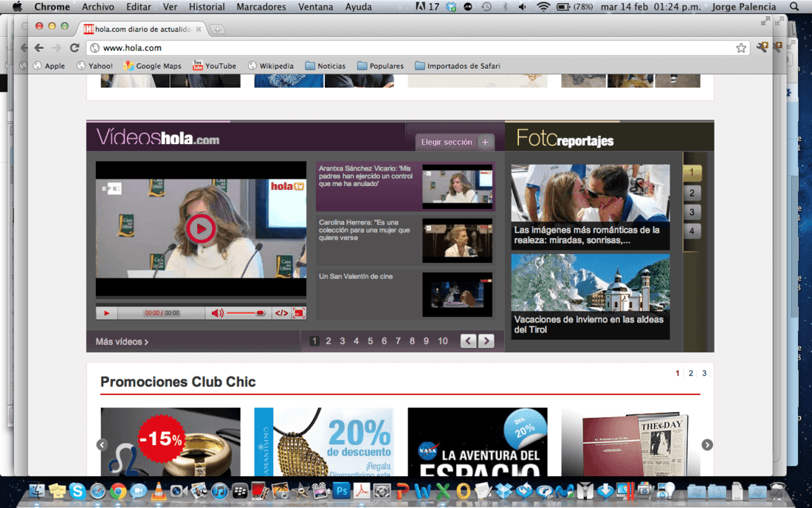Bookmark this page with the star icon
812x508 pixels.
(741, 48)
